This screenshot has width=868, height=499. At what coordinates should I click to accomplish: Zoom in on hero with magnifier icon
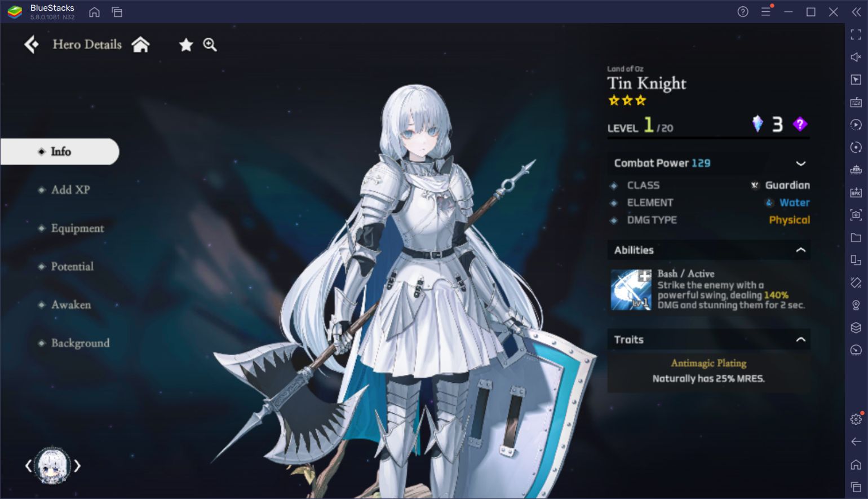(x=210, y=45)
